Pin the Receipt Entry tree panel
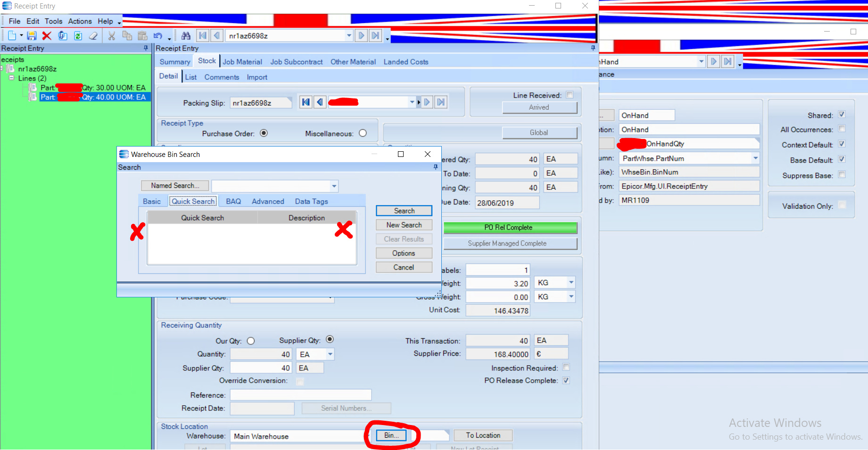Viewport: 868px width, 450px height. 146,48
